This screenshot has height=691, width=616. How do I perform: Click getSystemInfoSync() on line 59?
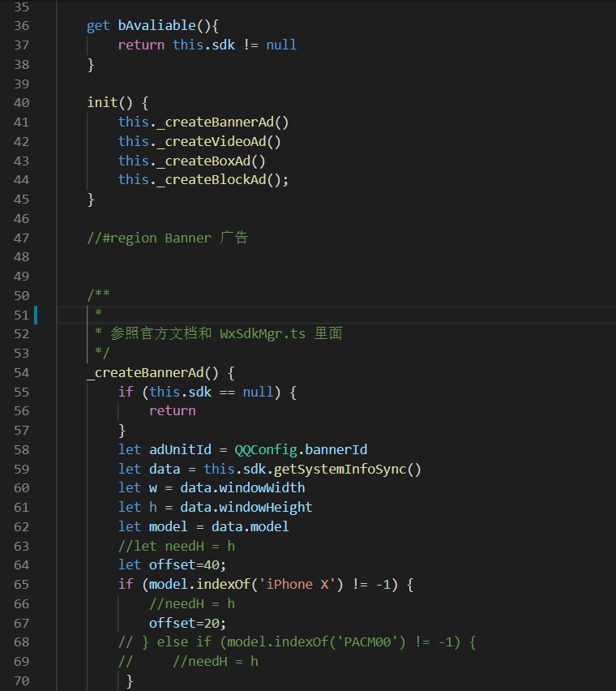(x=348, y=470)
